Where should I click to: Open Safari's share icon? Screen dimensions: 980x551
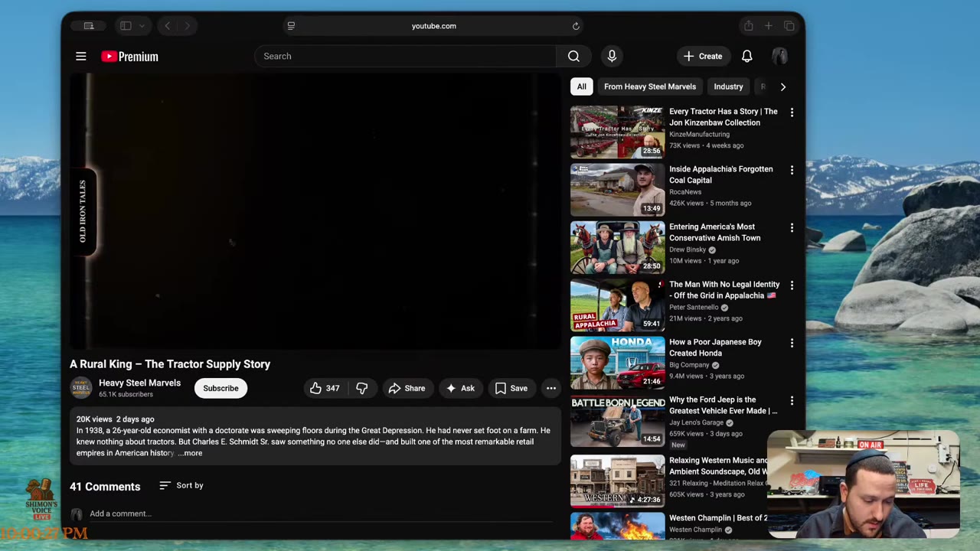748,26
